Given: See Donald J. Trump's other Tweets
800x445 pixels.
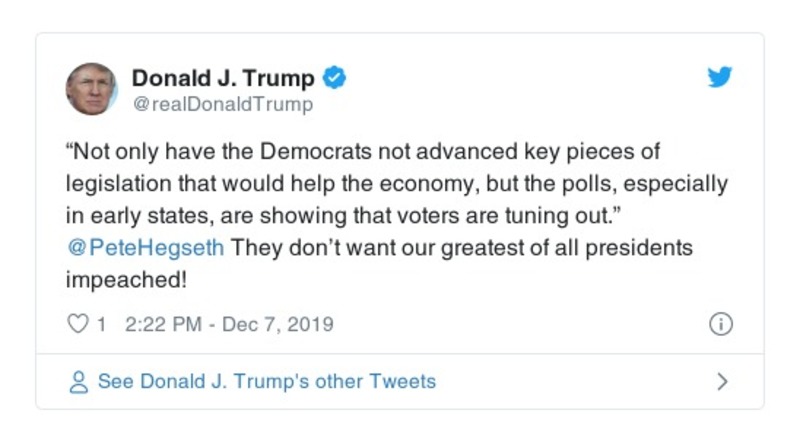Looking at the screenshot, I should 266,382.
